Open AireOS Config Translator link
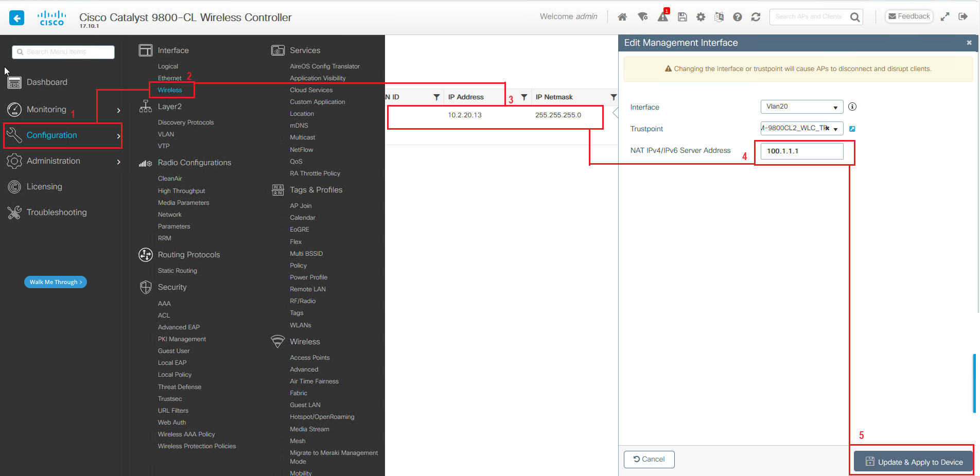Viewport: 980px width, 476px height. (325, 66)
